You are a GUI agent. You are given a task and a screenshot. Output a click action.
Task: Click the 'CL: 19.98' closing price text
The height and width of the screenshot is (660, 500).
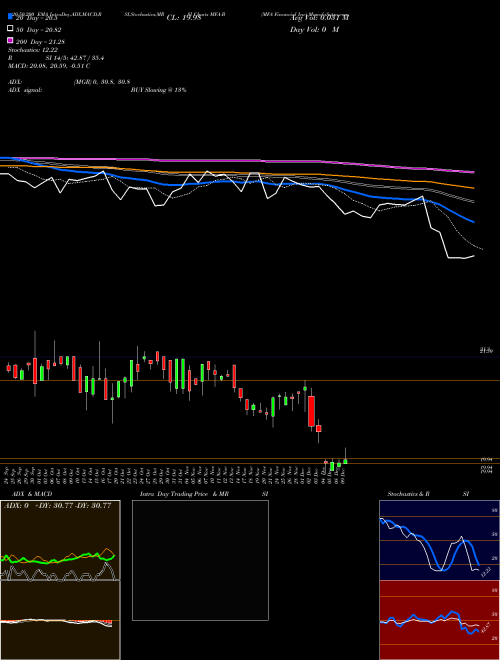(184, 18)
